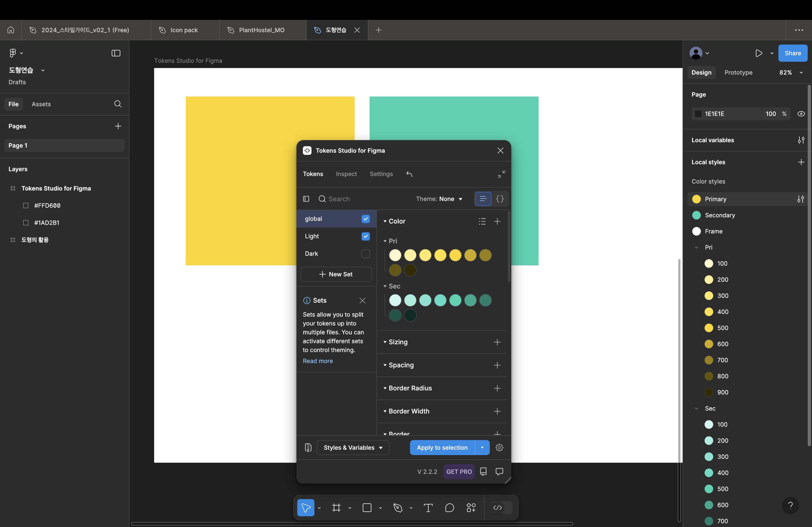Open the Figma main menu logo
Viewport: 812px width, 527px height.
click(13, 53)
